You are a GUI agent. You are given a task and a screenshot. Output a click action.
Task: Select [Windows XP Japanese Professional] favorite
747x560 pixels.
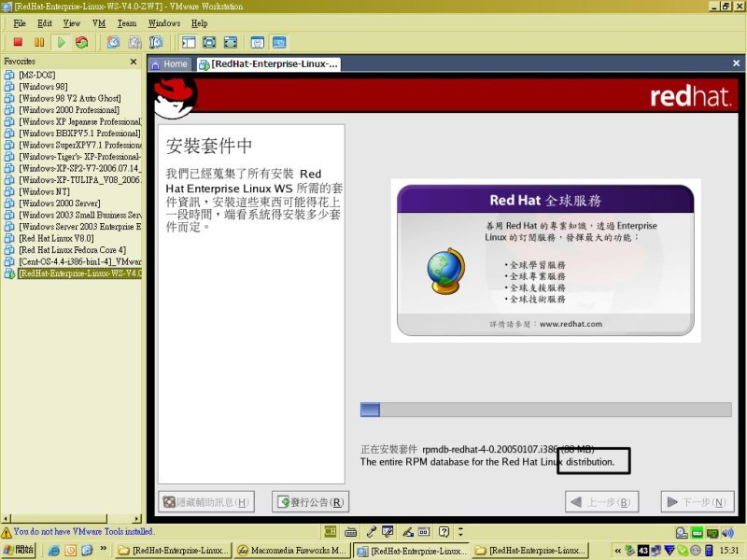[x=73, y=121]
